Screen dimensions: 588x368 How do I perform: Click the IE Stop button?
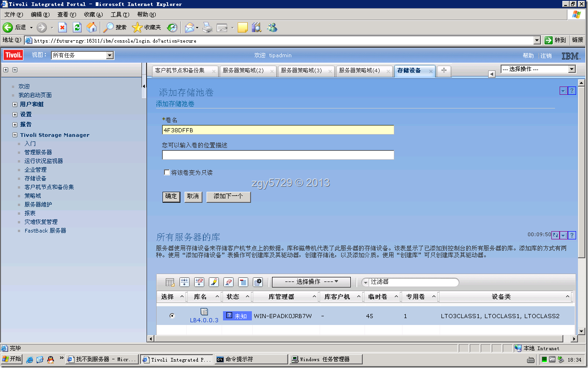tap(62, 27)
